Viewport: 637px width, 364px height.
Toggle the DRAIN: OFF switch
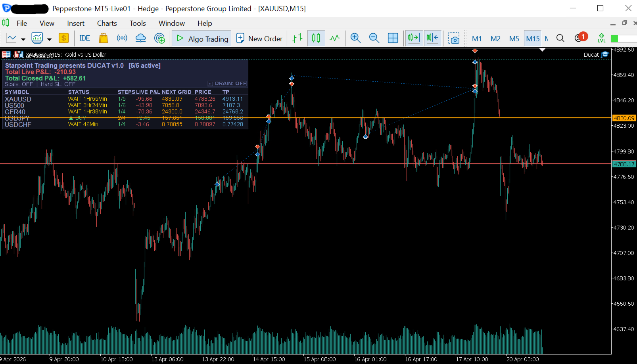(227, 84)
